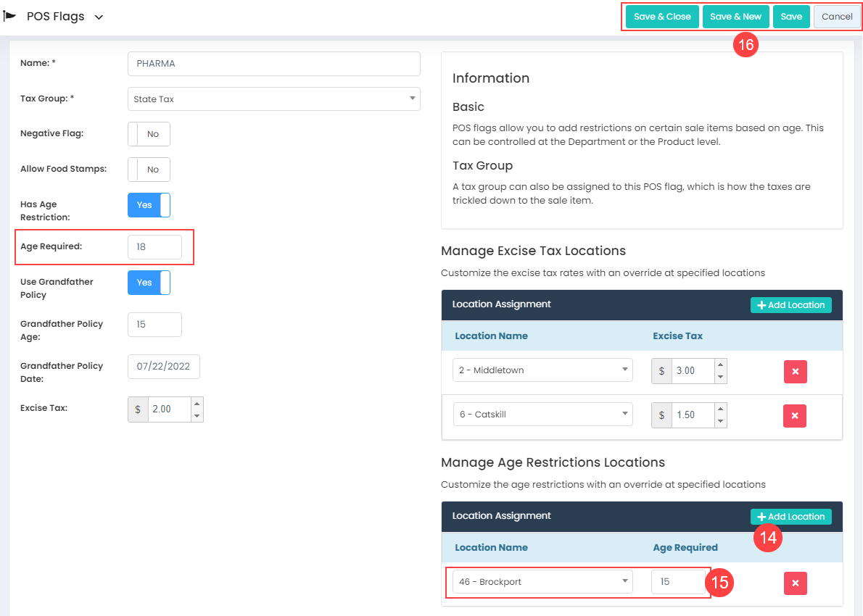The width and height of the screenshot is (863, 616).
Task: Expand the 2 - Middletown location dropdown
Action: click(542, 370)
